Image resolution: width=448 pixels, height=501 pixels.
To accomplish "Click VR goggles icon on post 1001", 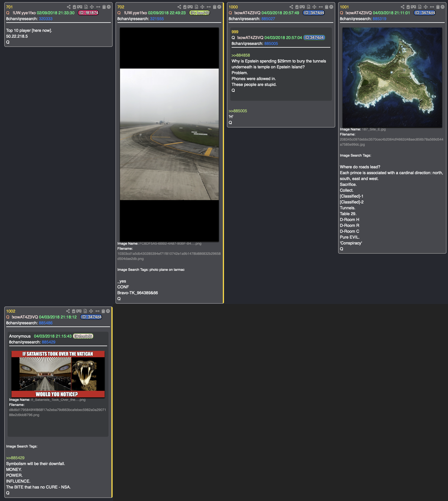I will [x=413, y=7].
